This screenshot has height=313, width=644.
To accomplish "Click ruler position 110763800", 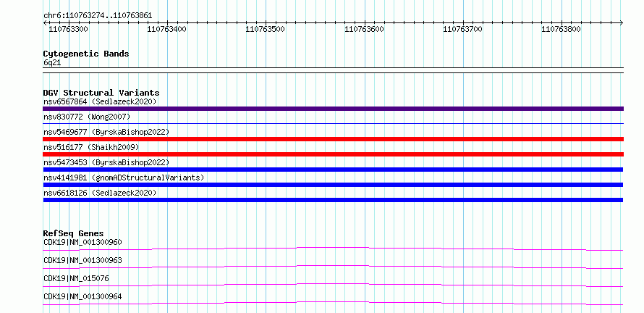I will pos(562,29).
